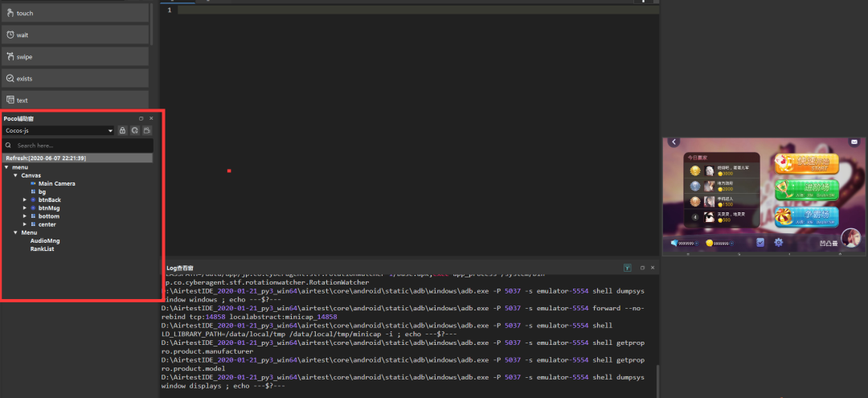
Task: Expand the center node
Action: 24,225
